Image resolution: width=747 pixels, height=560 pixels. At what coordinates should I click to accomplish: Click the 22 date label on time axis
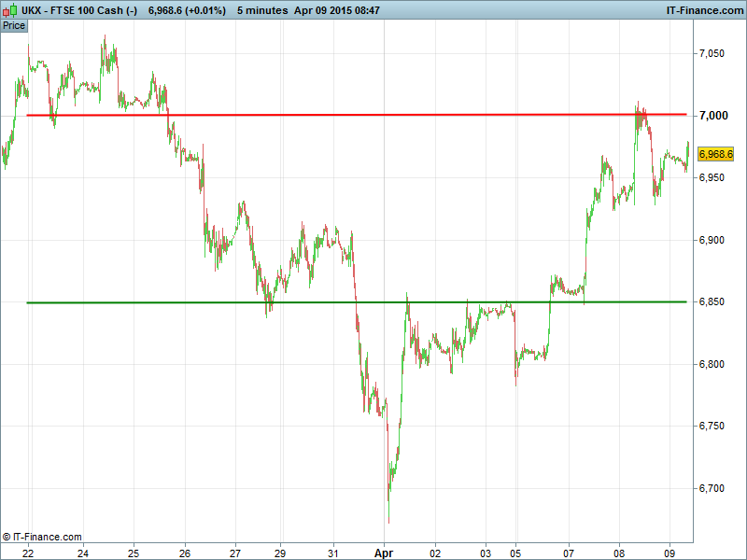tap(29, 553)
